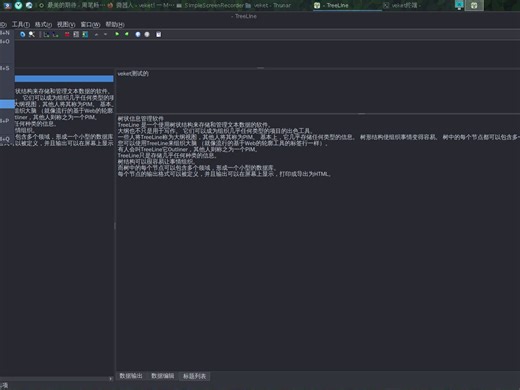Screen dimensions: 520x390
Task: Open the 视图(V) menu
Action: pyautogui.click(x=66, y=24)
